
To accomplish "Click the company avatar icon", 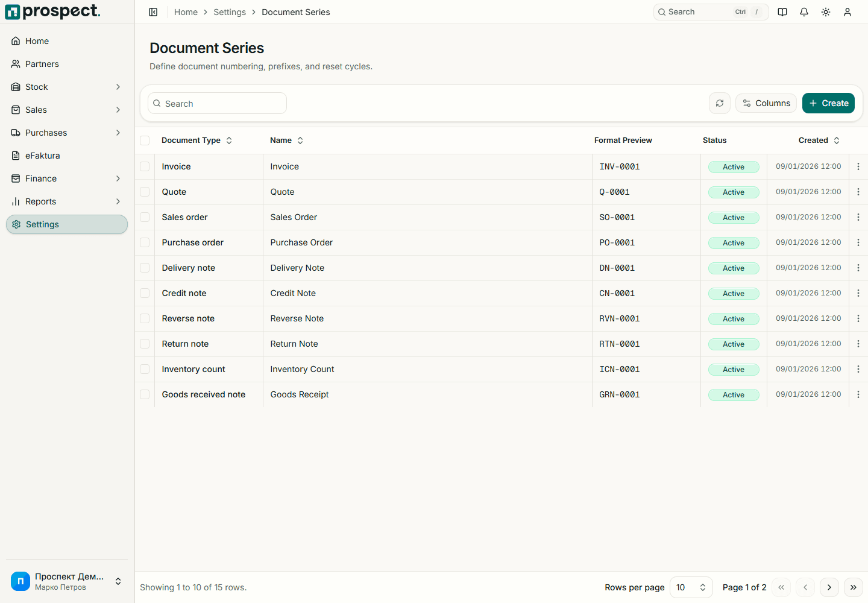I will [x=20, y=581].
